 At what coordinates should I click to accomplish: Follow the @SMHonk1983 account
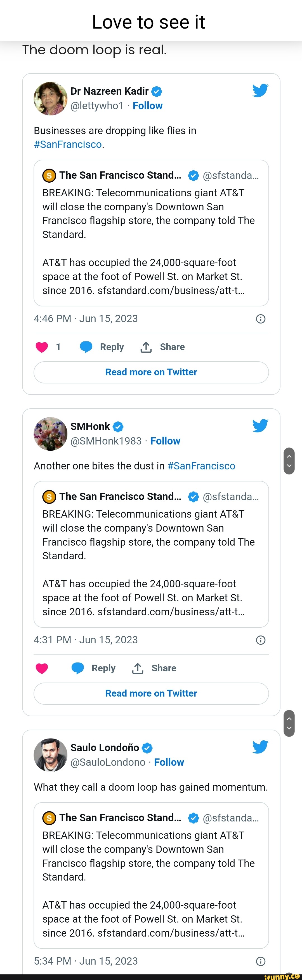(165, 441)
